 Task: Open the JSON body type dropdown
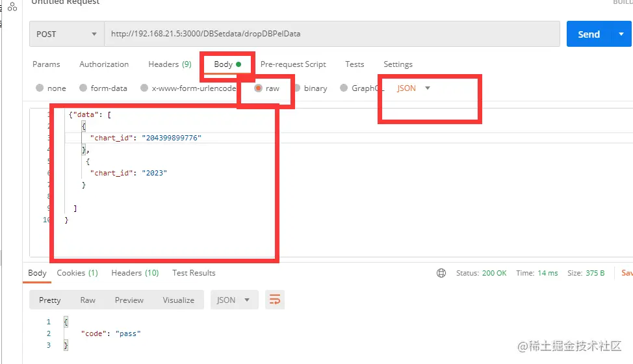point(414,88)
